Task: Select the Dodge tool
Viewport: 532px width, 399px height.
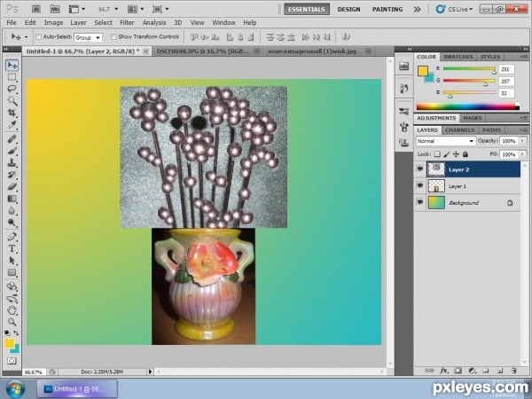Action: pos(12,223)
